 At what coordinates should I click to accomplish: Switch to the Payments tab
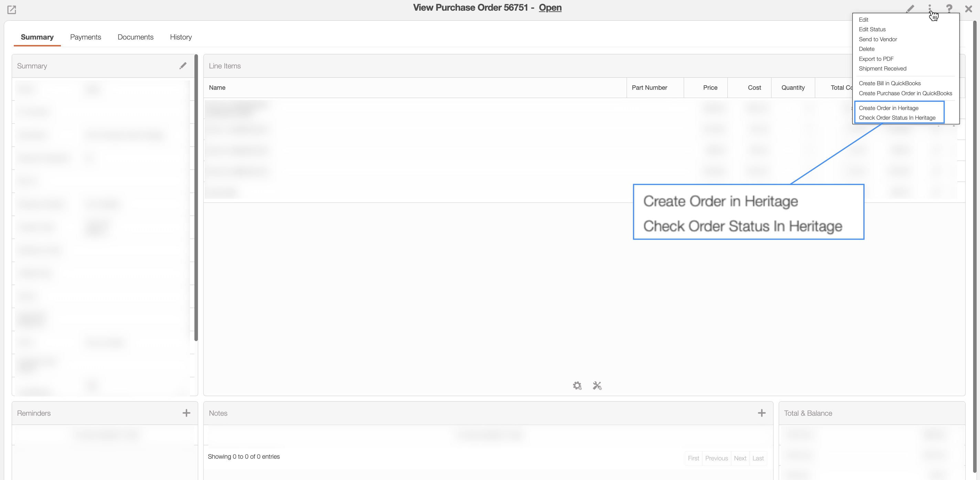(x=86, y=37)
